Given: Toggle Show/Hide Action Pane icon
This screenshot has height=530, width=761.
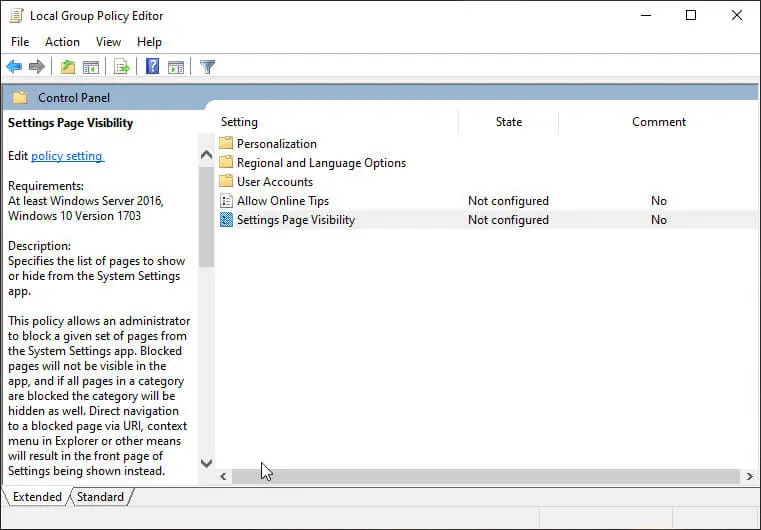Looking at the screenshot, I should [x=176, y=66].
